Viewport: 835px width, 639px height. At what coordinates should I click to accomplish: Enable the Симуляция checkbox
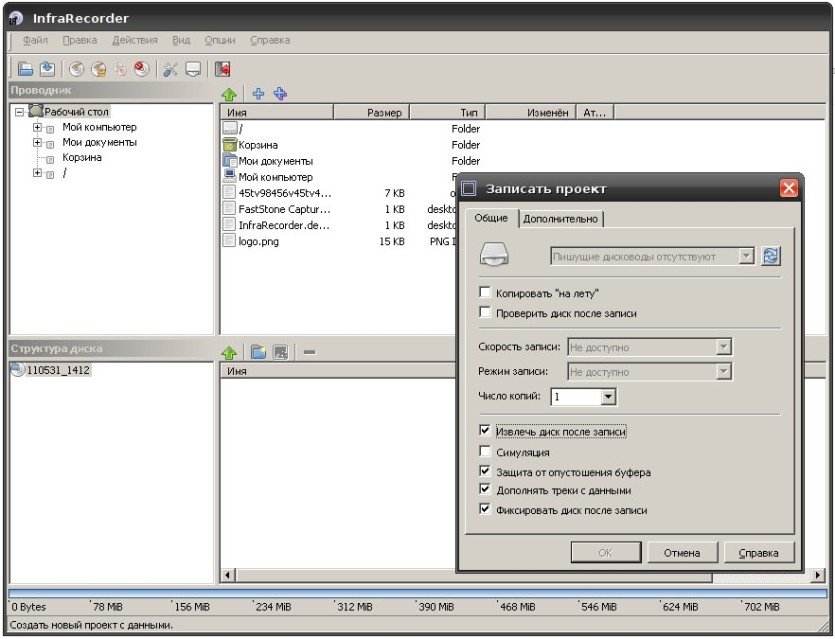pyautogui.click(x=485, y=451)
